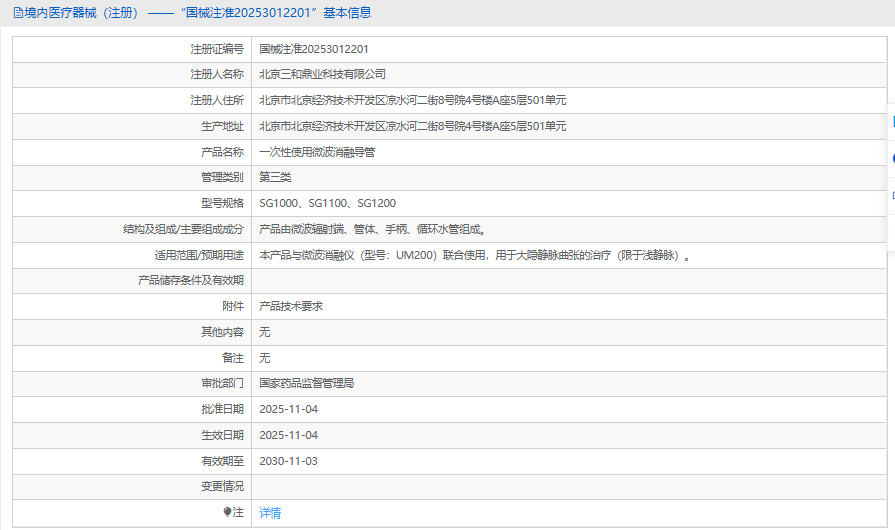
Task: Select the address in the 生产地址 row
Action: click(x=413, y=126)
